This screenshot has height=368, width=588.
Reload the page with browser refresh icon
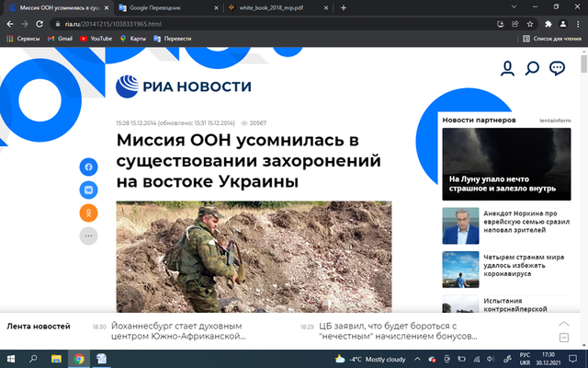[x=38, y=23]
